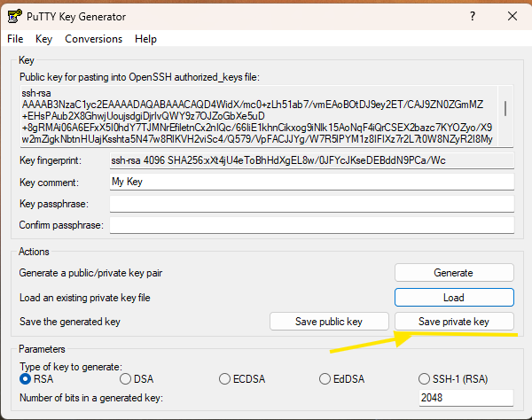Screen dimensions: 532x420
Task: Click the 'Key passphrase:' label
Action: coord(54,204)
